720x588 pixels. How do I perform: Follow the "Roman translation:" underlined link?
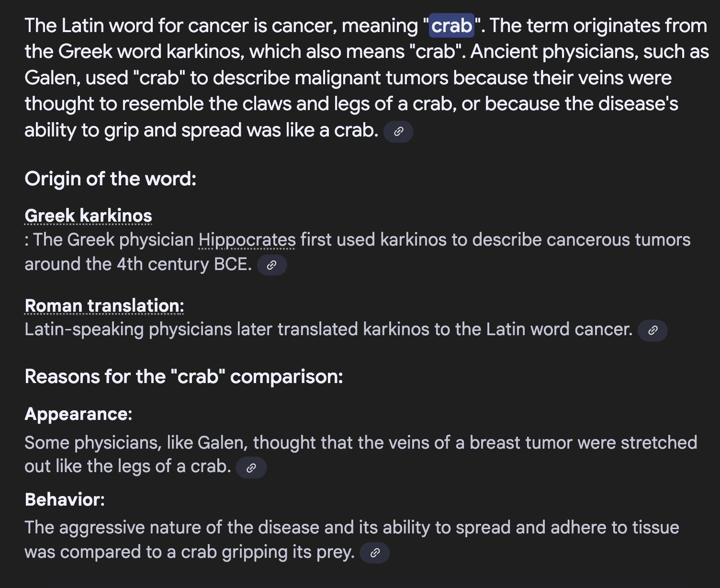coord(104,305)
